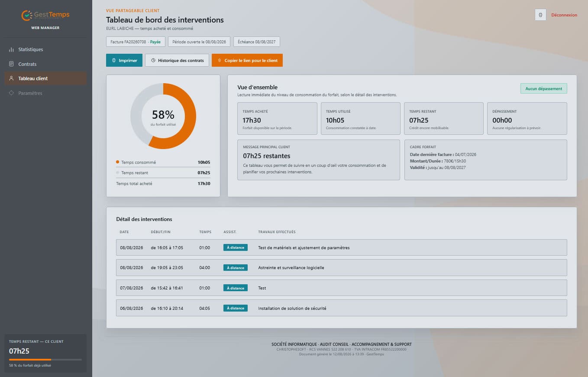Select the Dépassement 00h00 card

tap(527, 118)
